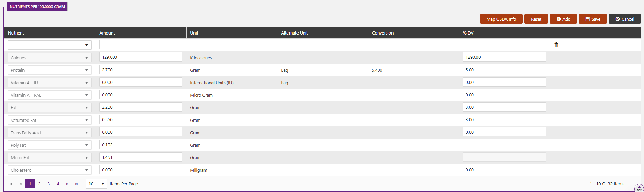The image size is (644, 192).
Task: Open the items-per-page dropdown
Action: point(96,184)
